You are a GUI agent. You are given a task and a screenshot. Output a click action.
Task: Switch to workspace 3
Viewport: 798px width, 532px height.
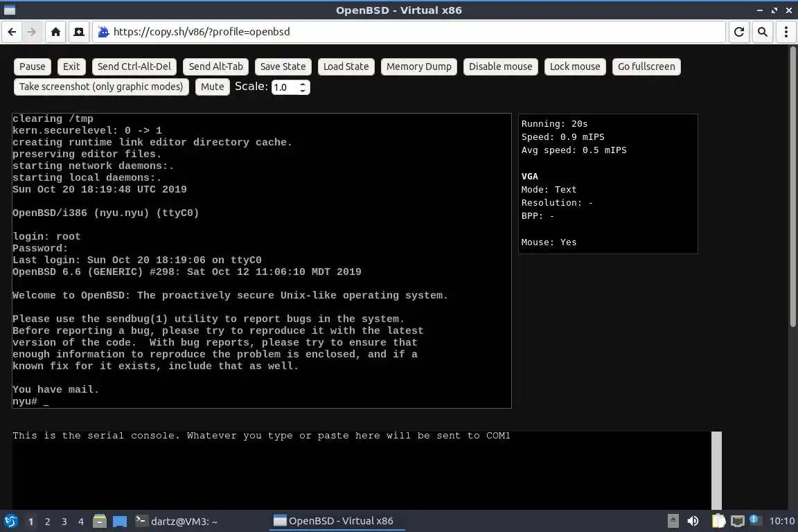tap(64, 522)
